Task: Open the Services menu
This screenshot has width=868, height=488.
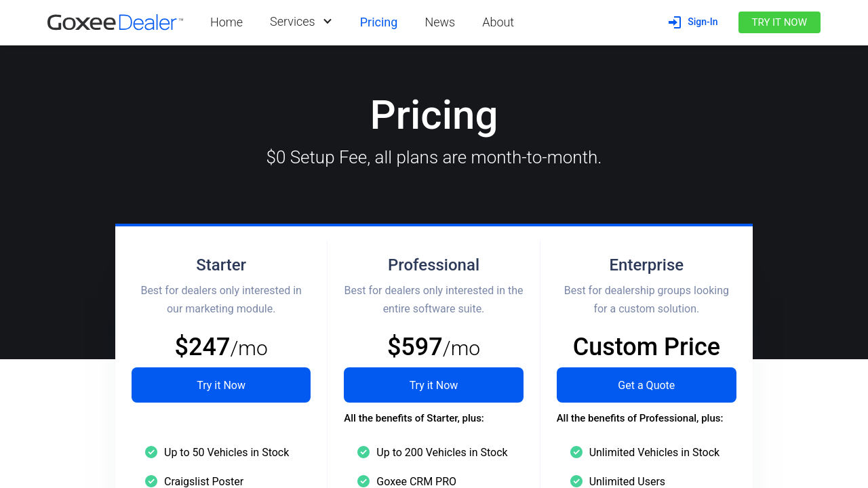Action: click(x=292, y=22)
